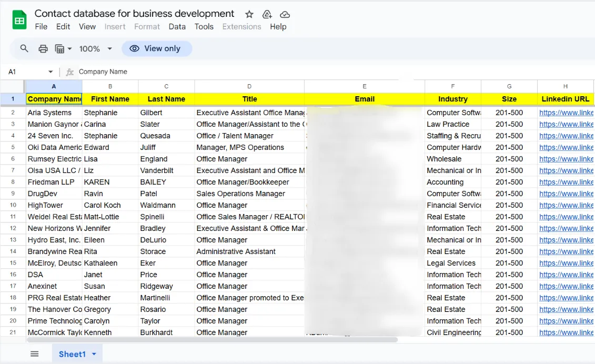Open the File menu
This screenshot has width=595, height=364.
point(41,27)
